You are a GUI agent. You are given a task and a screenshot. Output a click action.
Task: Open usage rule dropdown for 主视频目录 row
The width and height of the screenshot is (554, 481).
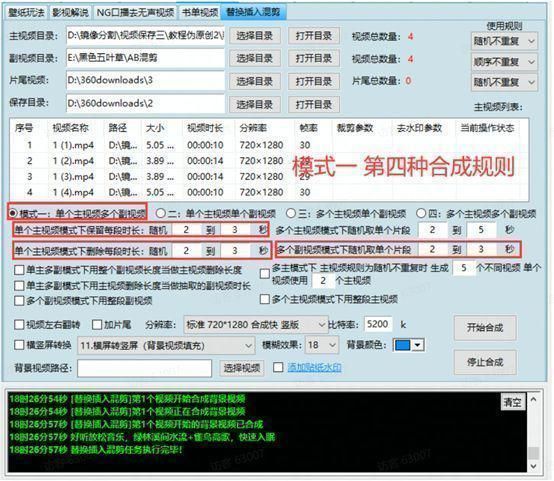(504, 41)
